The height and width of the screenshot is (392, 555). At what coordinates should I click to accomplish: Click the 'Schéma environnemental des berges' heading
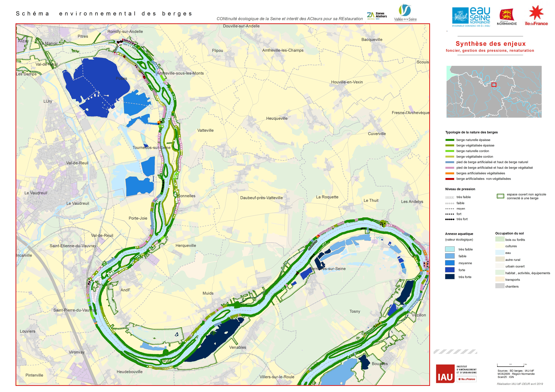tap(104, 14)
